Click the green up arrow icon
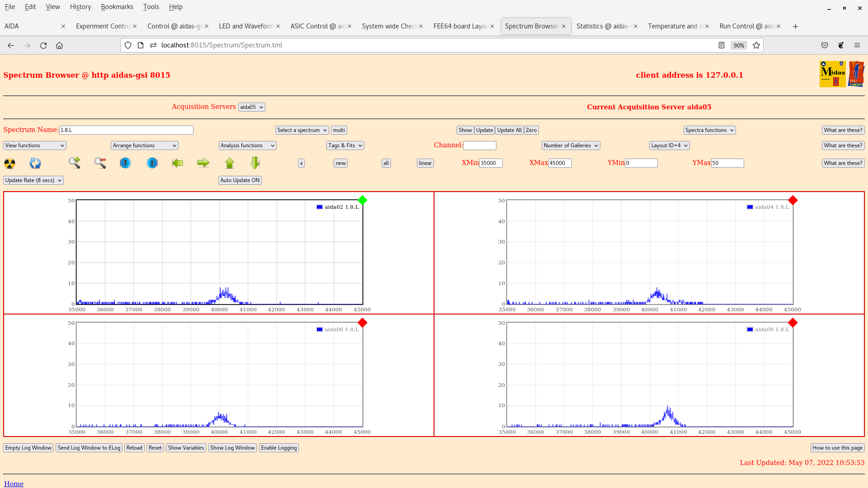Screen dimensions: 868x488 (x=230, y=163)
